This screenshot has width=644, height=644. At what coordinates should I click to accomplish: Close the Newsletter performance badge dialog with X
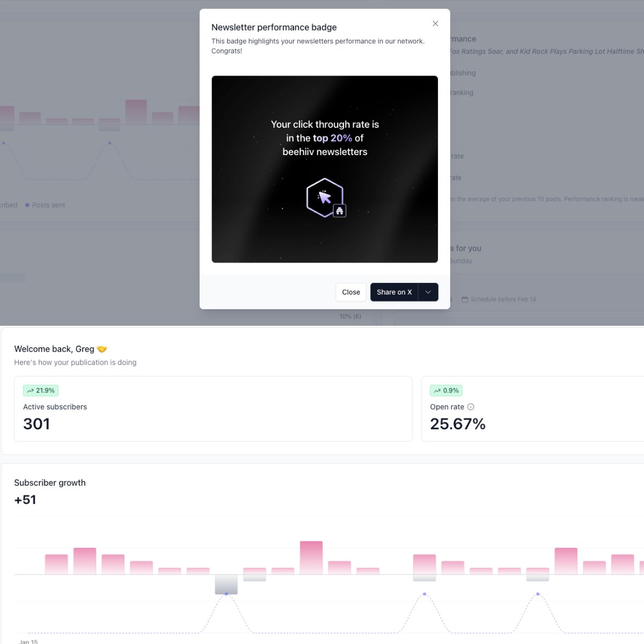(x=435, y=24)
